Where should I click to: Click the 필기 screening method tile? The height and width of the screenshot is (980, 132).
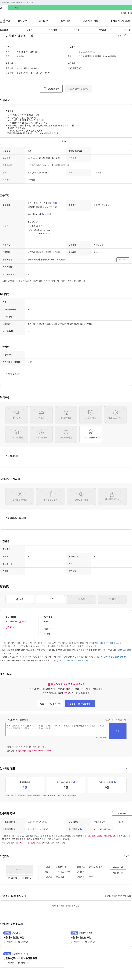coord(81,599)
